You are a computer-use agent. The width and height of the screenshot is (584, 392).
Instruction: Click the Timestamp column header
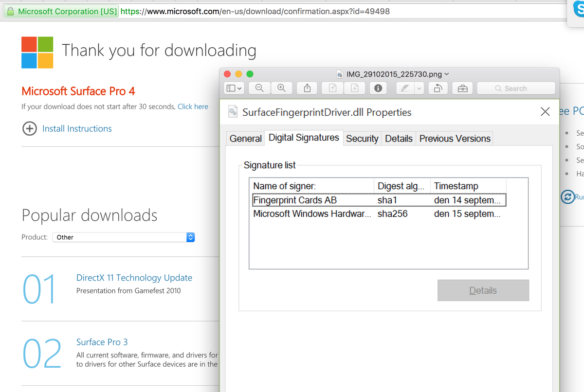[x=469, y=186]
